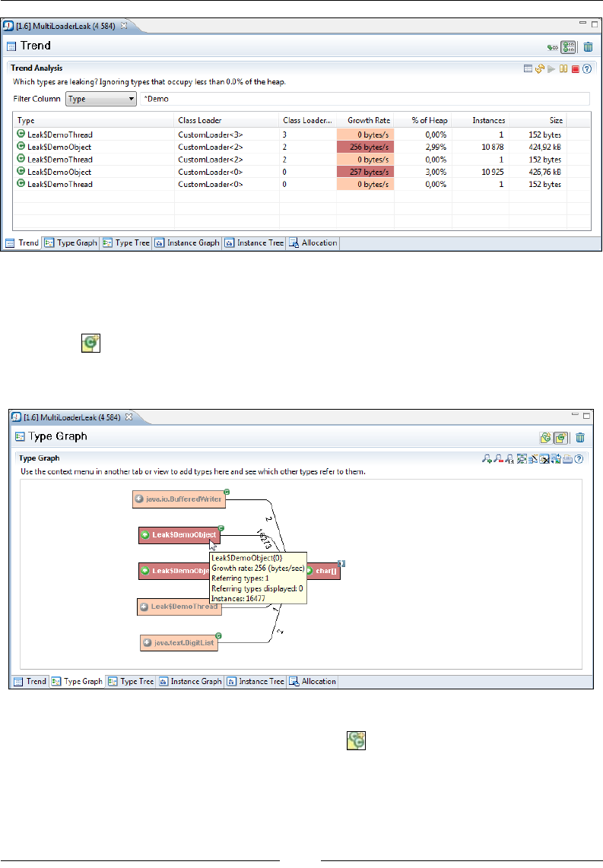Click the filter text field containing *Demo
Image resolution: width=603 pixels, height=868 pixels.
364,99
